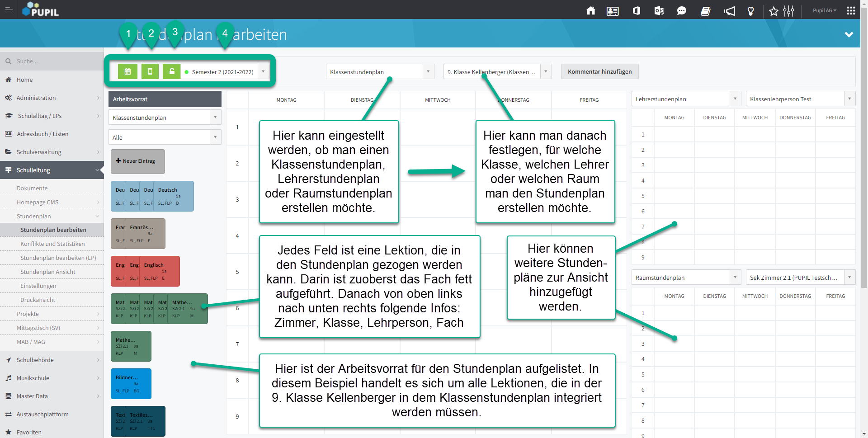Open Austauschplattform in sidebar
This screenshot has height=438, width=868.
pos(52,414)
